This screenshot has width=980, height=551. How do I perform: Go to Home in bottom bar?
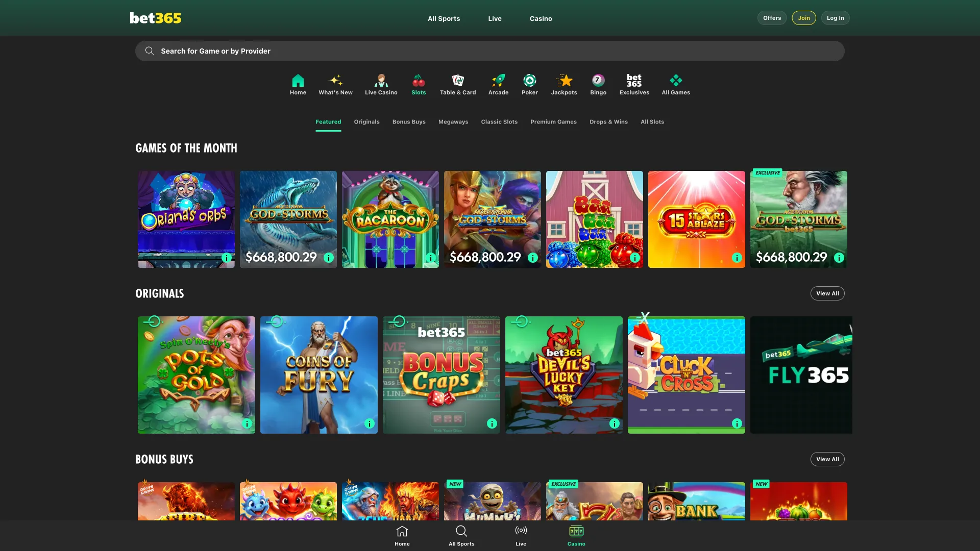(x=402, y=536)
